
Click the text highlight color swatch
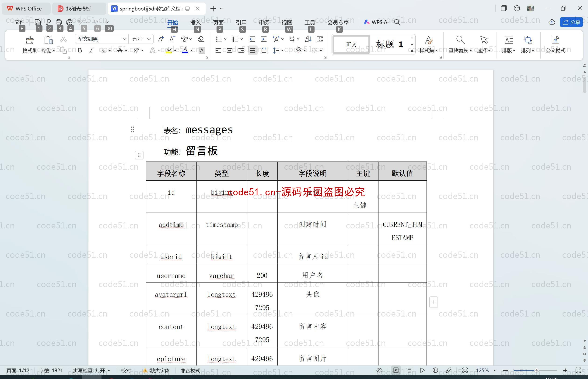169,50
